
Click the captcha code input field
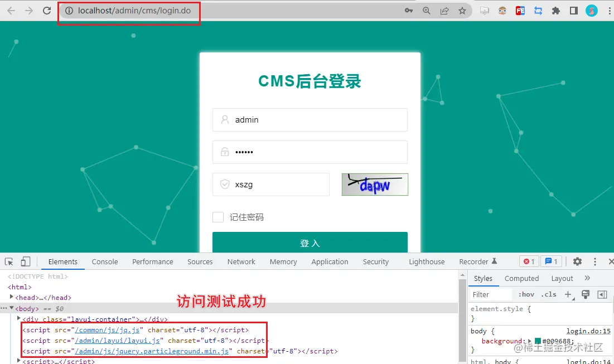pos(271,185)
